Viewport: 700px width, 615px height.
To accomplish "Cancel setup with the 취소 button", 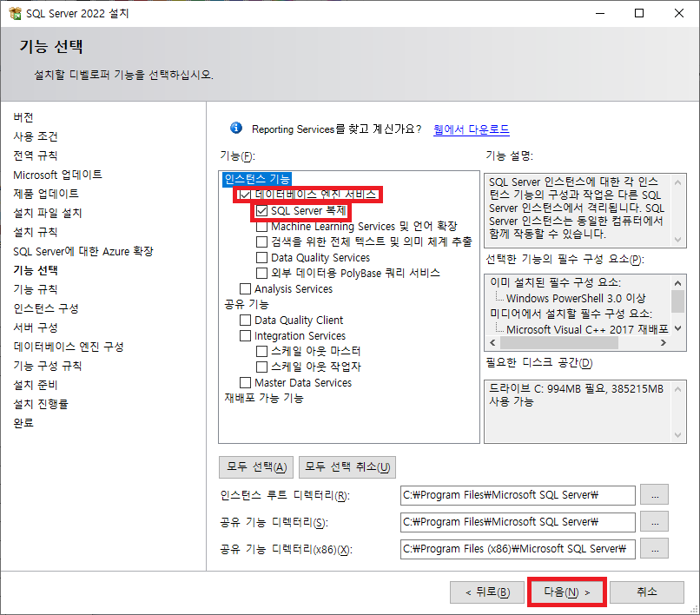I will pos(647,592).
